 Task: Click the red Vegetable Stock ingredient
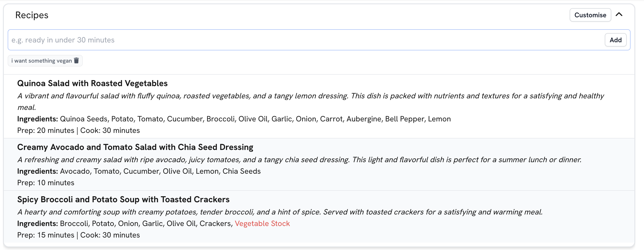pos(262,223)
